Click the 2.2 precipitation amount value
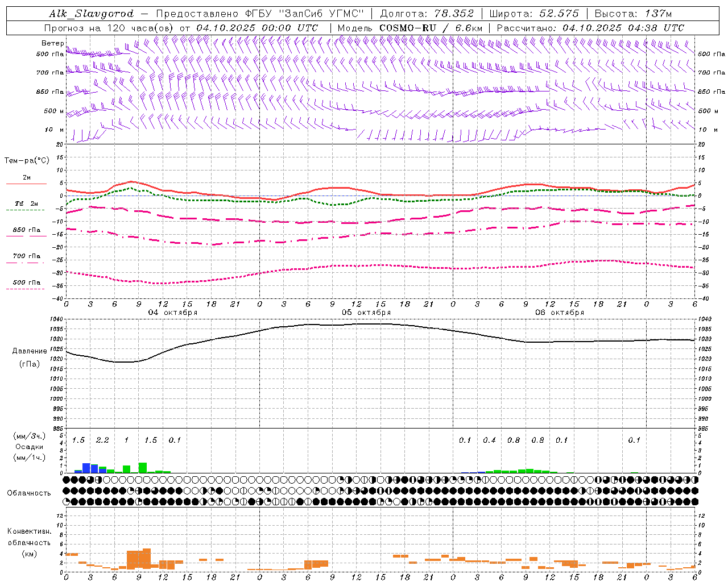Image resolution: width=728 pixels, height=582 pixels. point(102,440)
